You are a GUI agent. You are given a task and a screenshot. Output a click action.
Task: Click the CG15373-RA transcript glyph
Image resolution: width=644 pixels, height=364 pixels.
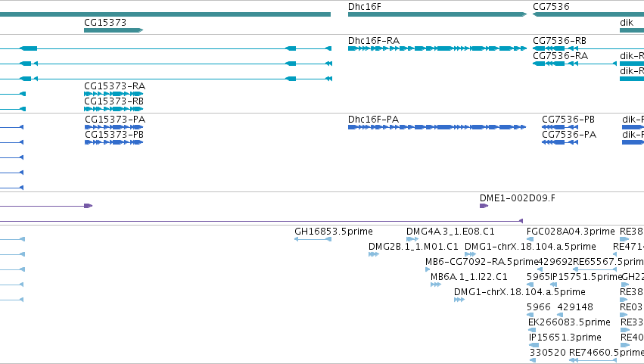click(114, 94)
